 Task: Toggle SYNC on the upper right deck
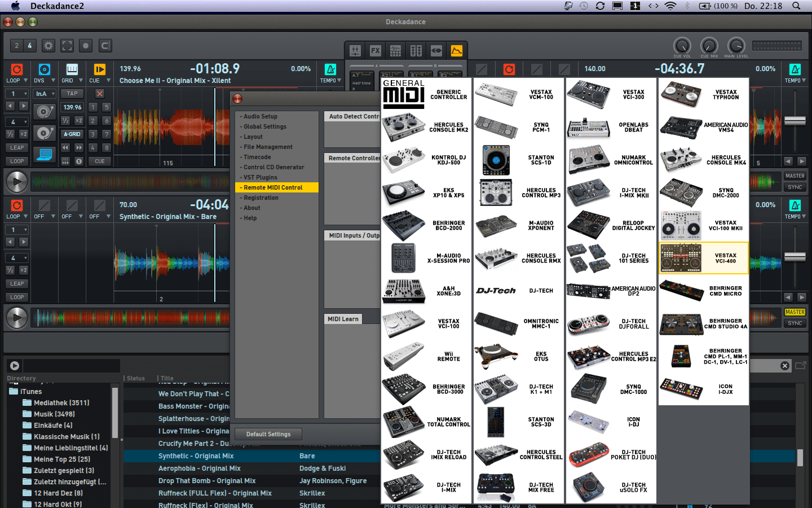tap(795, 187)
